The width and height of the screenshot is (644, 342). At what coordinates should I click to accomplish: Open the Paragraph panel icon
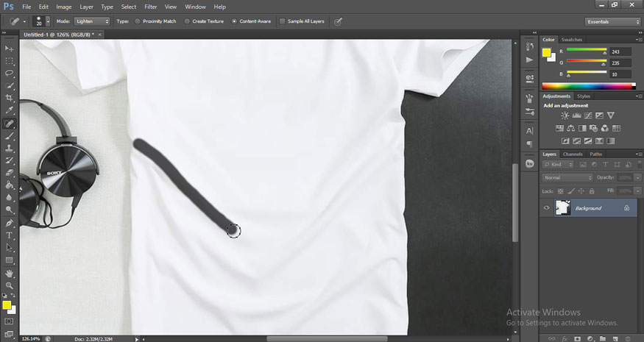[530, 144]
